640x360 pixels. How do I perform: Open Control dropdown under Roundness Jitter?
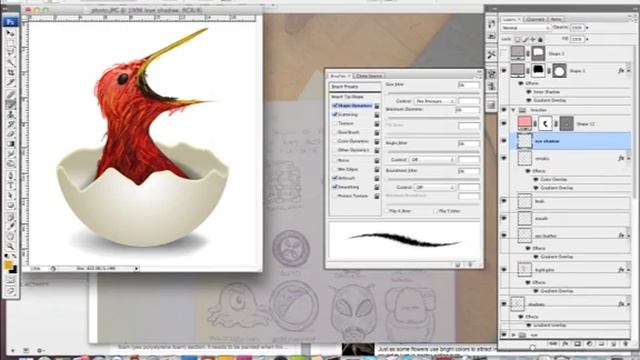tap(435, 187)
